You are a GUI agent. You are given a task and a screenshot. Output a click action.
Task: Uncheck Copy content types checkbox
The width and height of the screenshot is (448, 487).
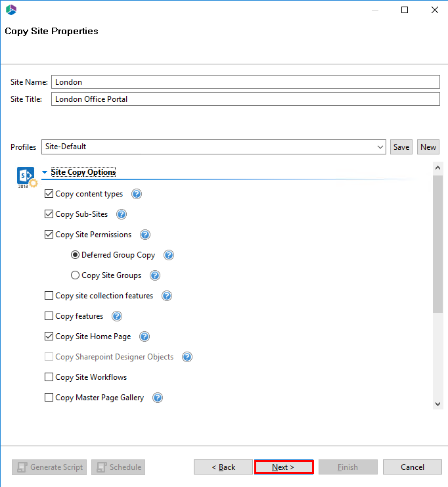49,194
